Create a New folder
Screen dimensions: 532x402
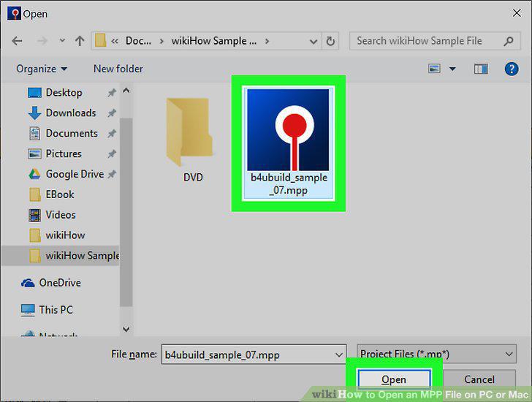tap(118, 69)
